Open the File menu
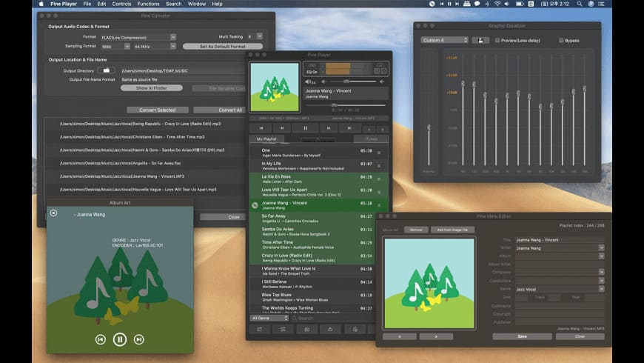This screenshot has width=644, height=363. point(87,4)
